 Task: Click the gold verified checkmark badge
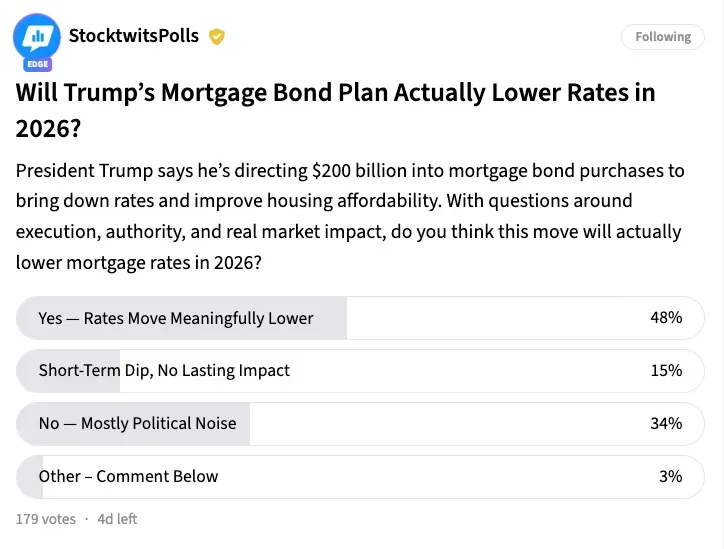pos(217,37)
